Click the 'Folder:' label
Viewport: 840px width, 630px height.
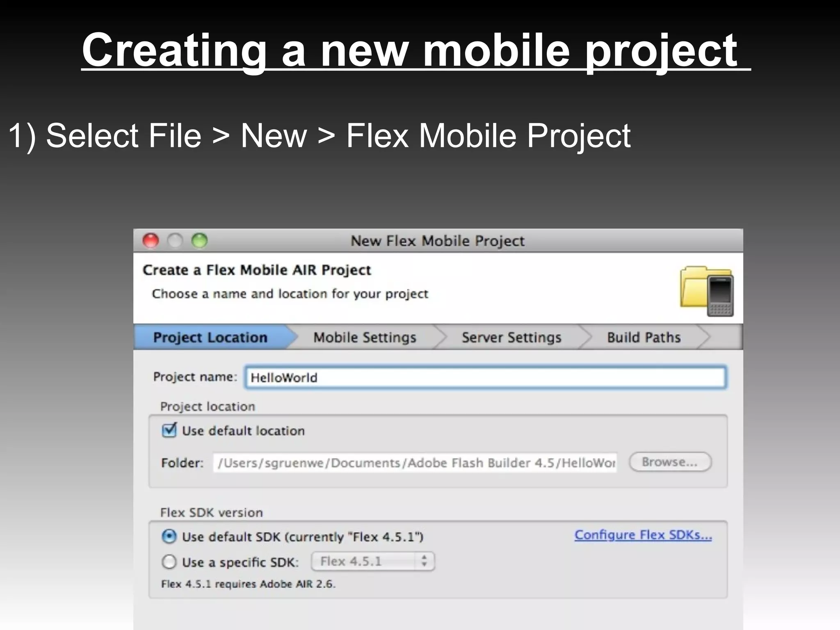(x=182, y=463)
